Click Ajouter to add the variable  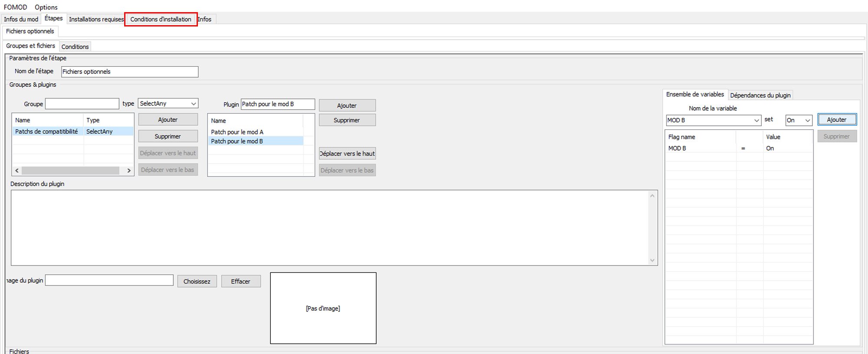836,120
